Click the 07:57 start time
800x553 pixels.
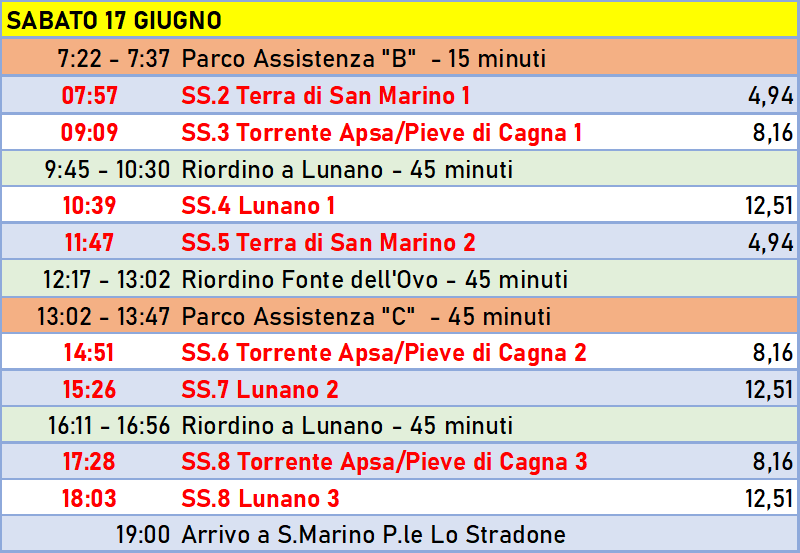click(90, 95)
